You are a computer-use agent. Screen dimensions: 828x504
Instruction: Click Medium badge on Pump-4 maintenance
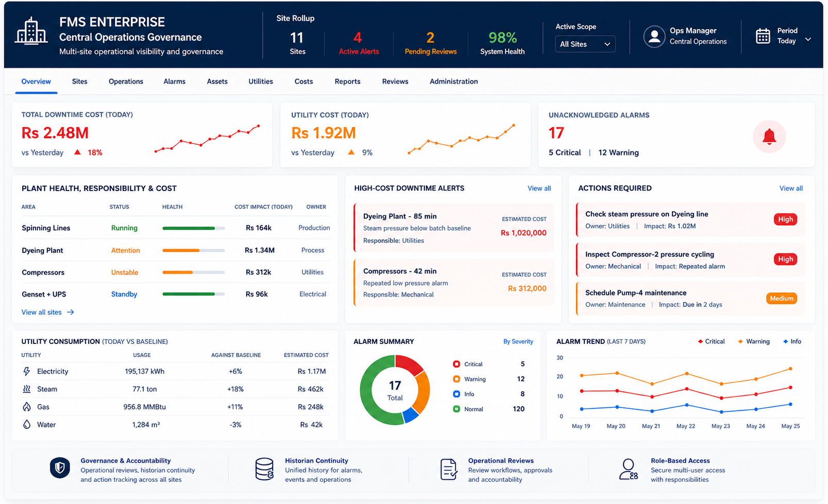point(782,299)
